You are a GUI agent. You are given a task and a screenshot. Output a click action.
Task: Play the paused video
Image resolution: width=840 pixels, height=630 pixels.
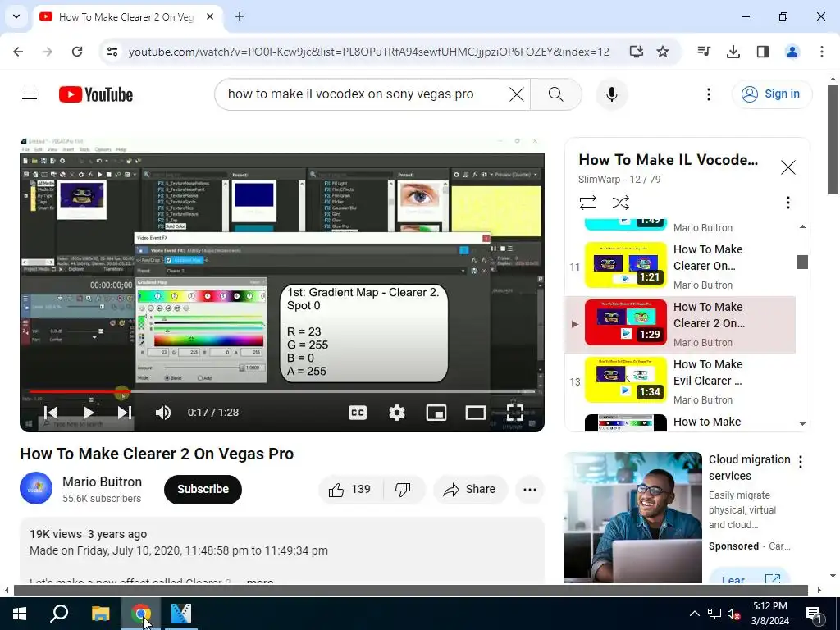point(89,412)
